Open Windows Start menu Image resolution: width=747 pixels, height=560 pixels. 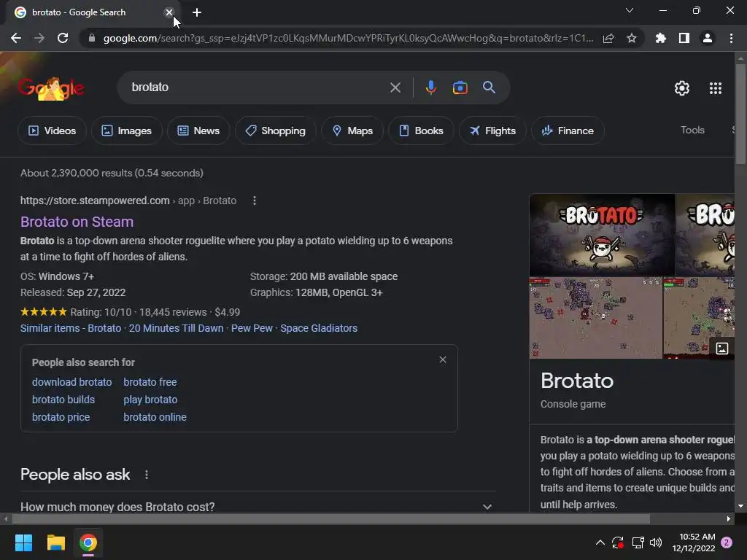point(23,542)
